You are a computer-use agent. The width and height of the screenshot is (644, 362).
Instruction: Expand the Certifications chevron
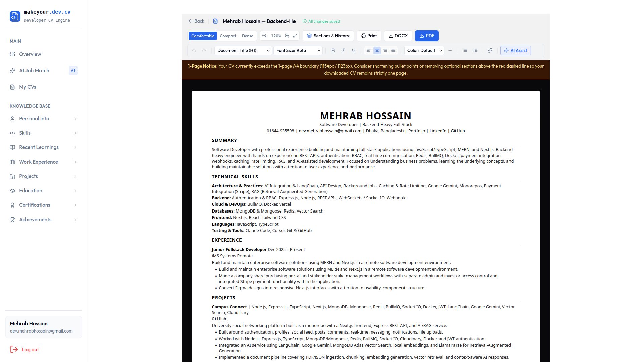coord(75,205)
